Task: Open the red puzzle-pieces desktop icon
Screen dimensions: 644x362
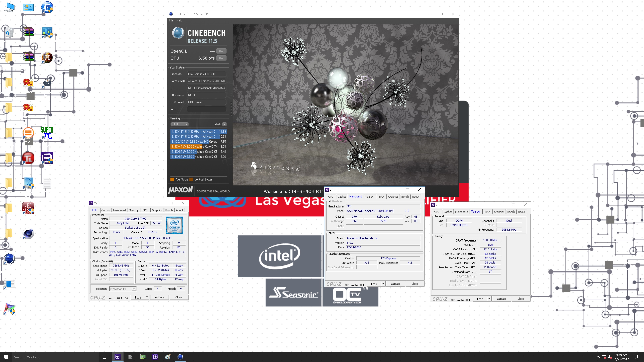Action: (28, 208)
